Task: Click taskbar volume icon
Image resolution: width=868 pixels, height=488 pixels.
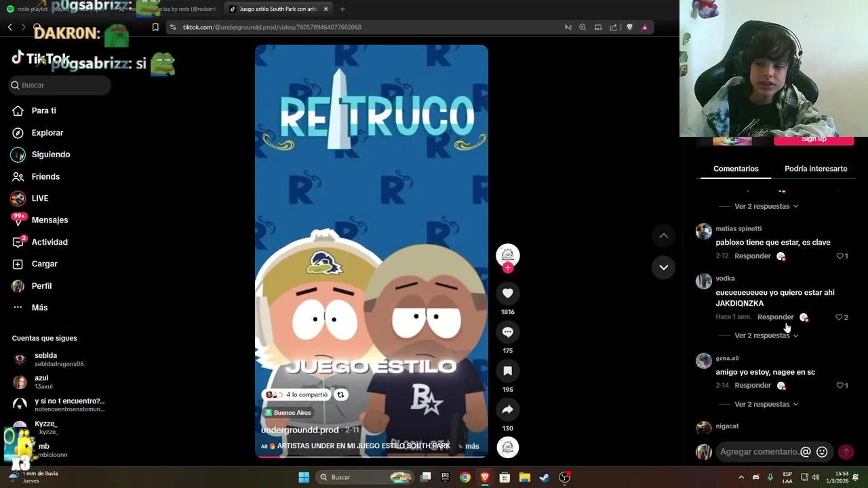Action: point(815,477)
